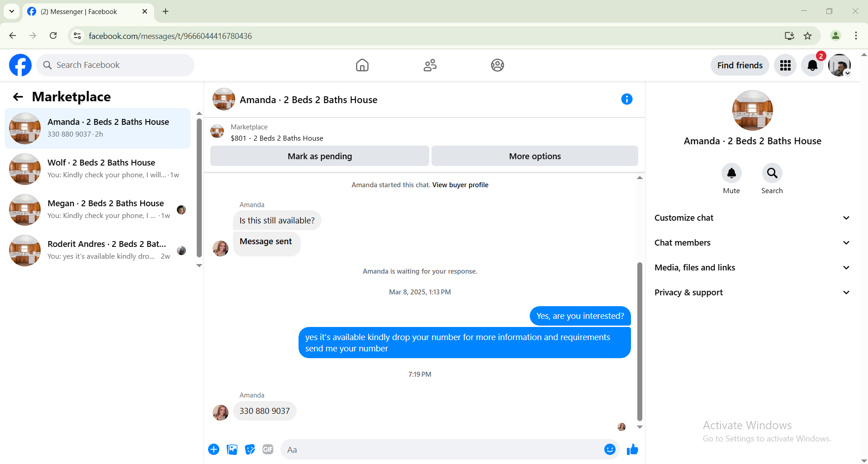Click the conversation list scrollbar
This screenshot has height=464, width=868.
tap(199, 188)
